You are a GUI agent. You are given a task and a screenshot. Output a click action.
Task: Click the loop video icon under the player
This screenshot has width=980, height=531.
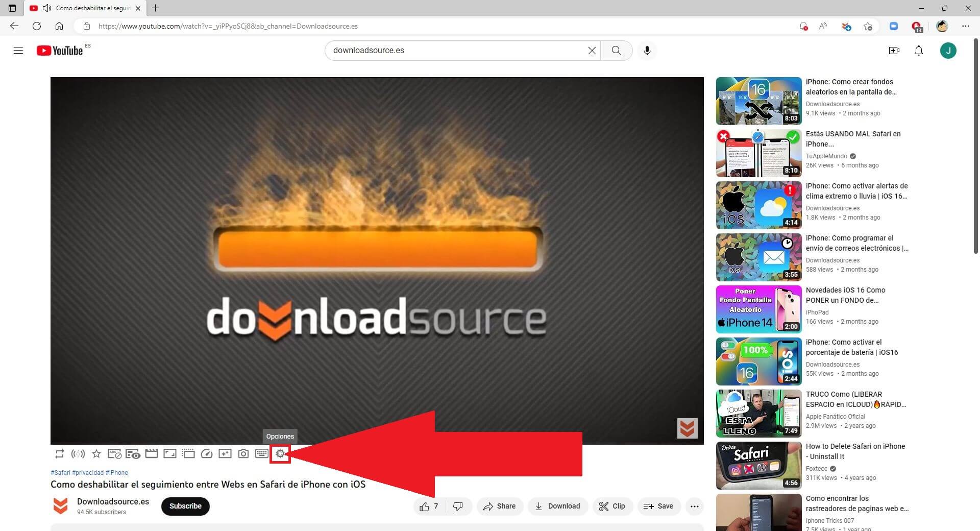click(x=60, y=453)
